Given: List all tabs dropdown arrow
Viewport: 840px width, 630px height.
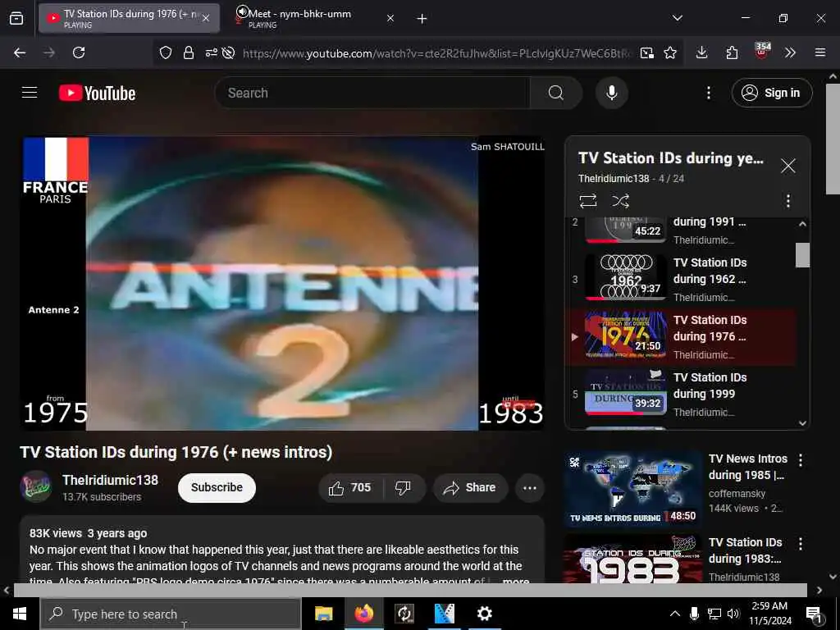Looking at the screenshot, I should (678, 18).
